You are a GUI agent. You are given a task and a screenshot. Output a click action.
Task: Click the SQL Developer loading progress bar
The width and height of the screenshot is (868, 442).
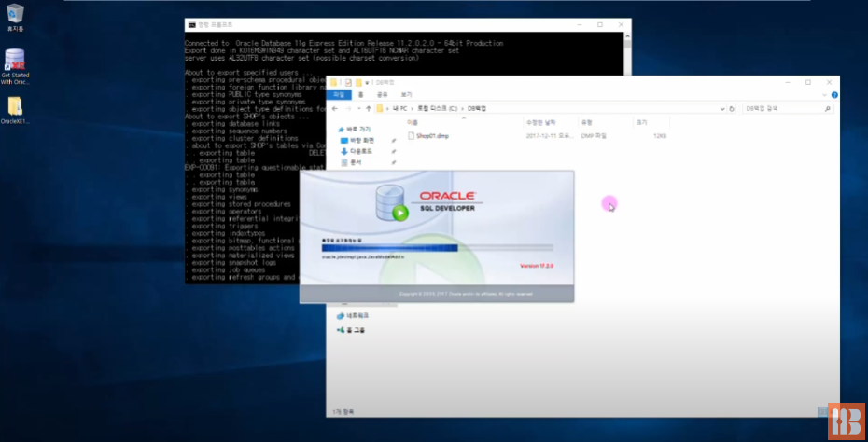point(437,248)
